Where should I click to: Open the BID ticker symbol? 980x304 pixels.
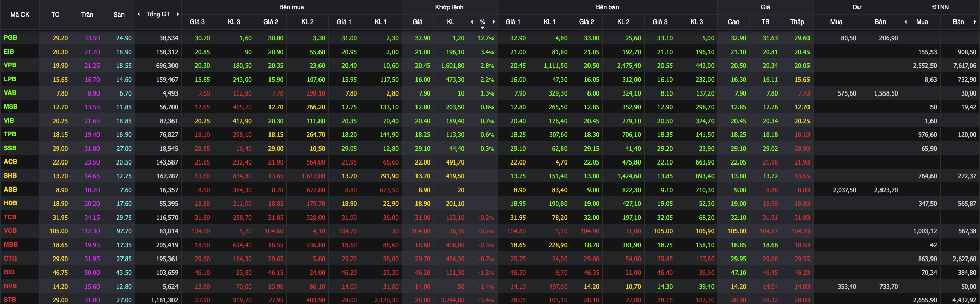9,272
